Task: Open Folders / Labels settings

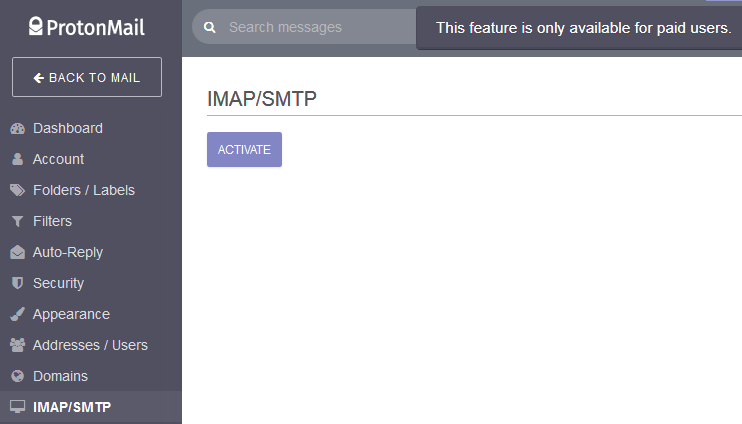Action: [84, 191]
